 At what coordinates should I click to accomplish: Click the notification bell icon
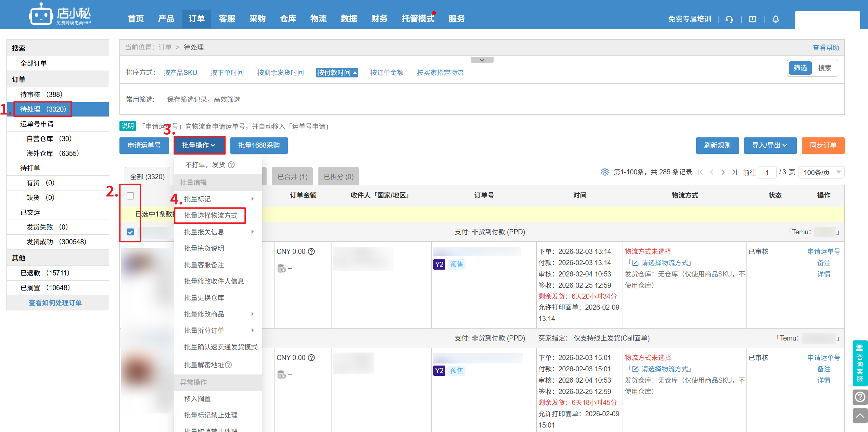pos(776,19)
